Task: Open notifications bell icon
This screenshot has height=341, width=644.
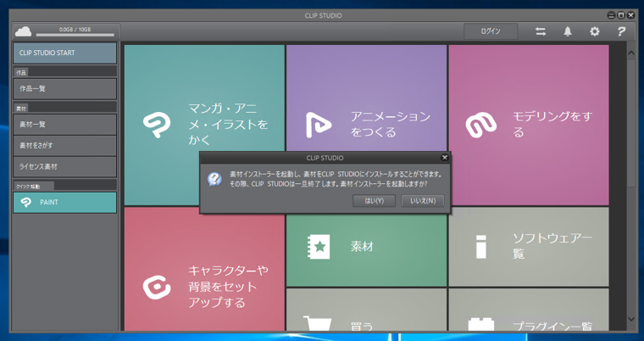Action: click(x=567, y=31)
